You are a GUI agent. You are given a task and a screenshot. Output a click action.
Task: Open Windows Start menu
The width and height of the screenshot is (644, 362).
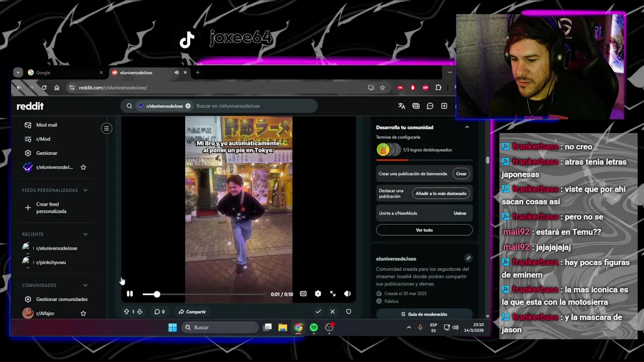(173, 327)
